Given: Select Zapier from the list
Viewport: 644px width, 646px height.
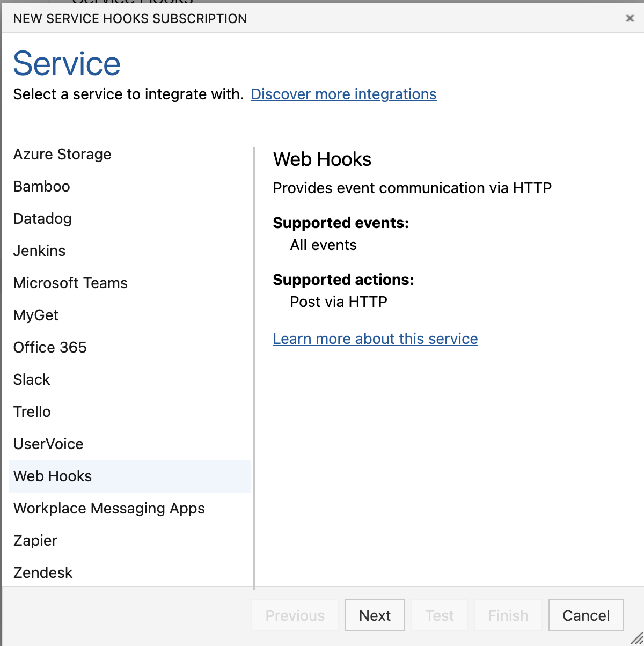Looking at the screenshot, I should click(x=130, y=541).
